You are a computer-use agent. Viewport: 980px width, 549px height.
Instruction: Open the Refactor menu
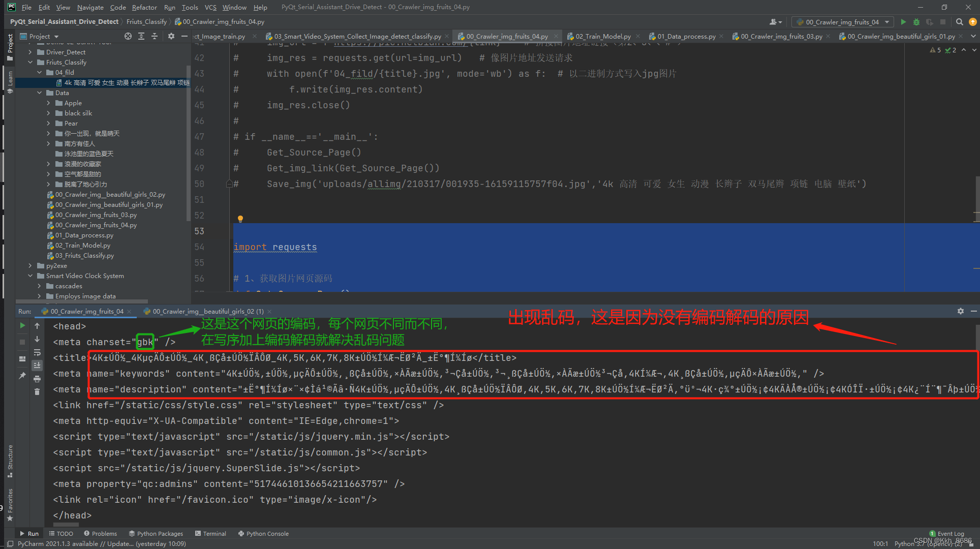pyautogui.click(x=144, y=7)
